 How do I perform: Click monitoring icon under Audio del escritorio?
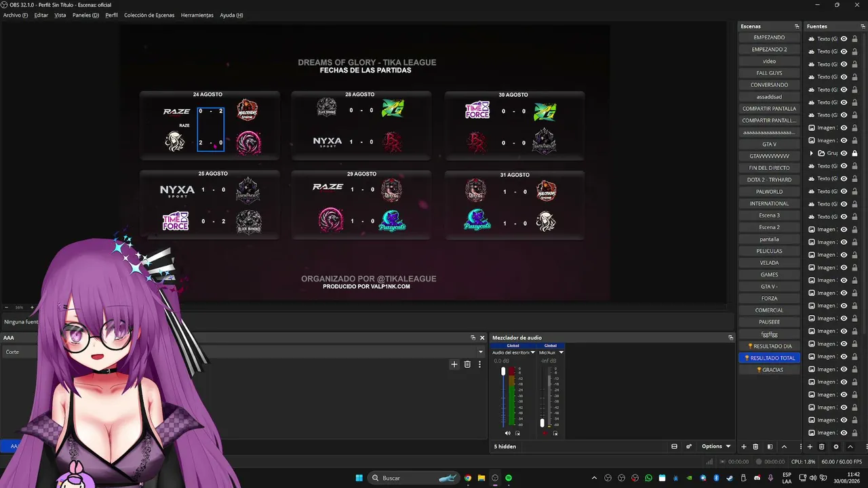[517, 433]
